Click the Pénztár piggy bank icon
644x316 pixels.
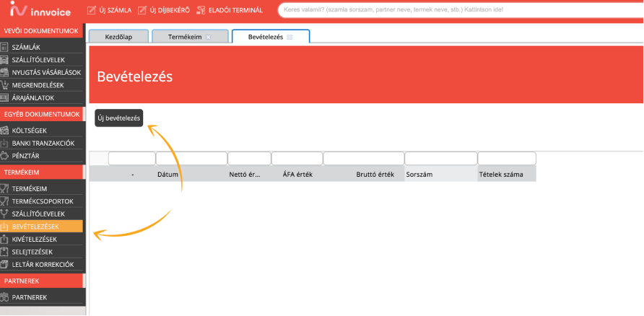(x=5, y=156)
